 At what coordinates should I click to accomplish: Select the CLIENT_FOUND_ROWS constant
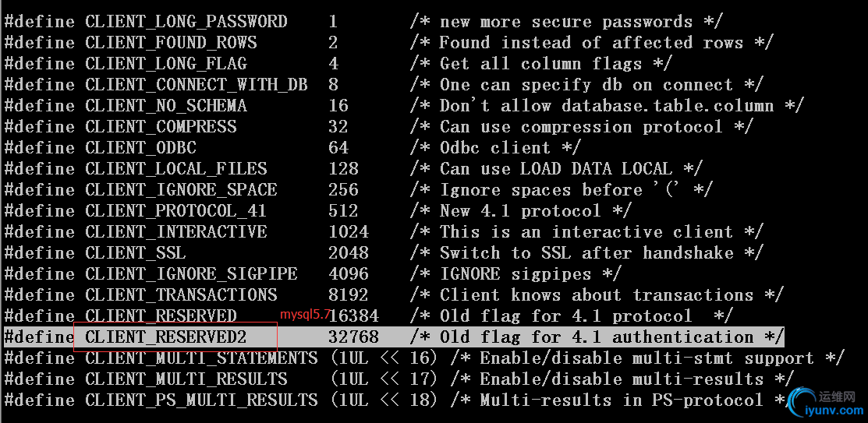pos(171,43)
